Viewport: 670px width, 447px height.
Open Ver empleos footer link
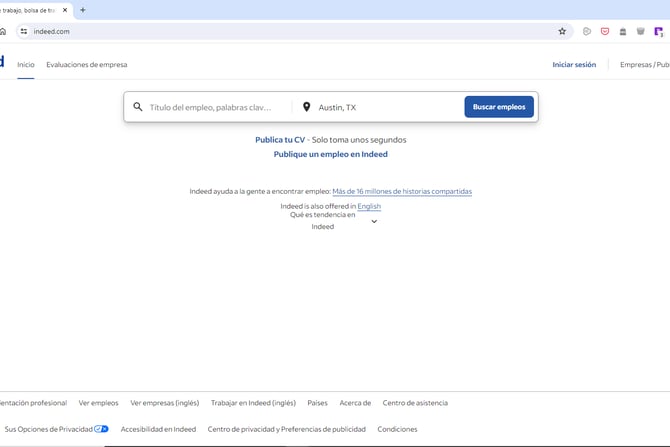click(98, 403)
